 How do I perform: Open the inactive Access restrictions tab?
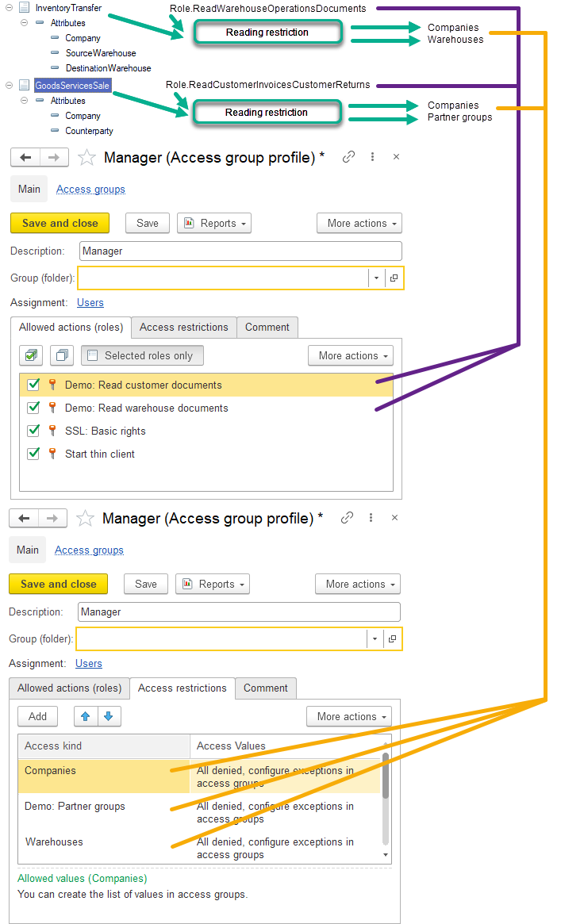click(x=183, y=327)
